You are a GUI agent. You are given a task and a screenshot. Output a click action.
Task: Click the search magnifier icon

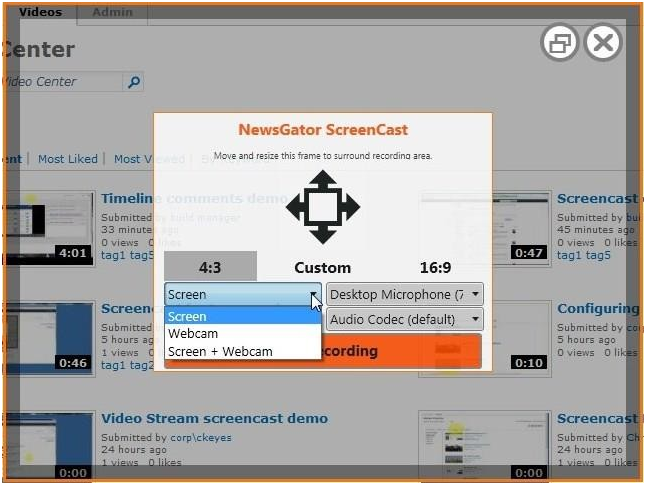click(134, 82)
